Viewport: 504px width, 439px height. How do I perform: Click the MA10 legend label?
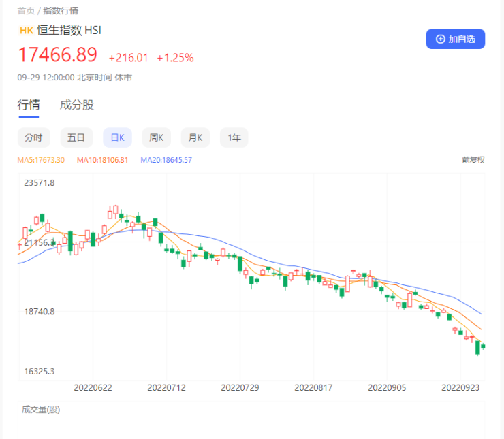pyautogui.click(x=102, y=160)
